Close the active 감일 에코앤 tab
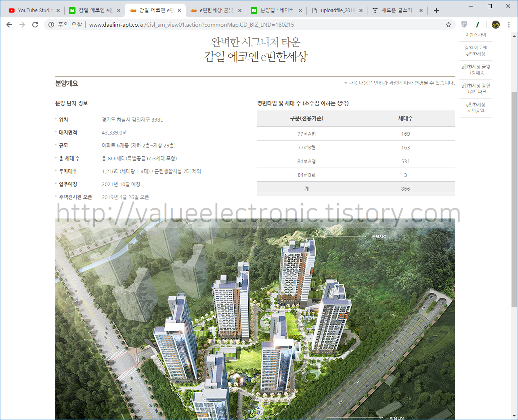The width and height of the screenshot is (518, 420). click(179, 10)
